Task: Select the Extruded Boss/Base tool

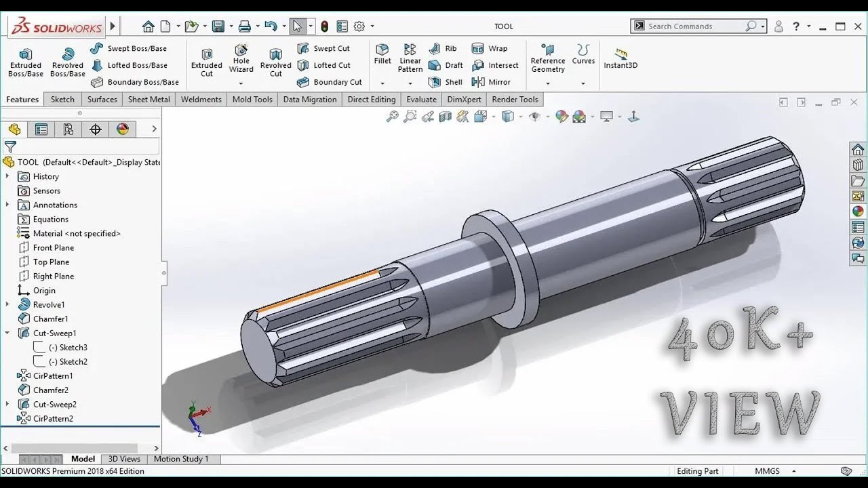Action: coord(26,63)
